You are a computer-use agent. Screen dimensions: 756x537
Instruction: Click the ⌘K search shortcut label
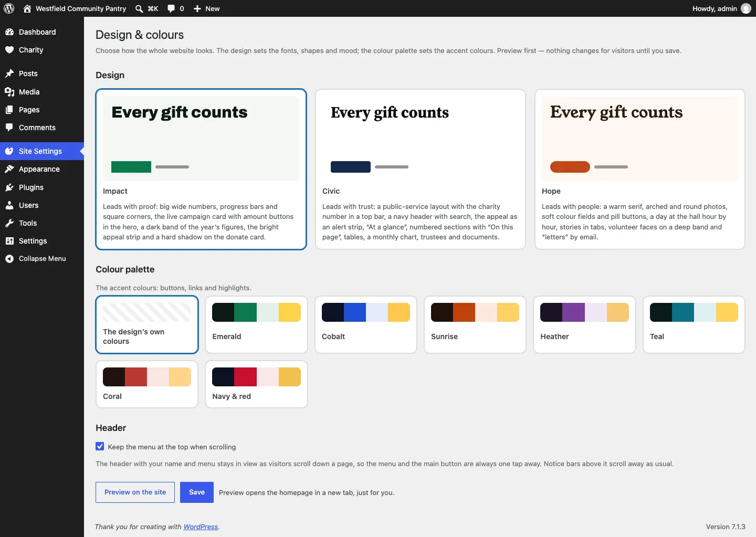[153, 8]
